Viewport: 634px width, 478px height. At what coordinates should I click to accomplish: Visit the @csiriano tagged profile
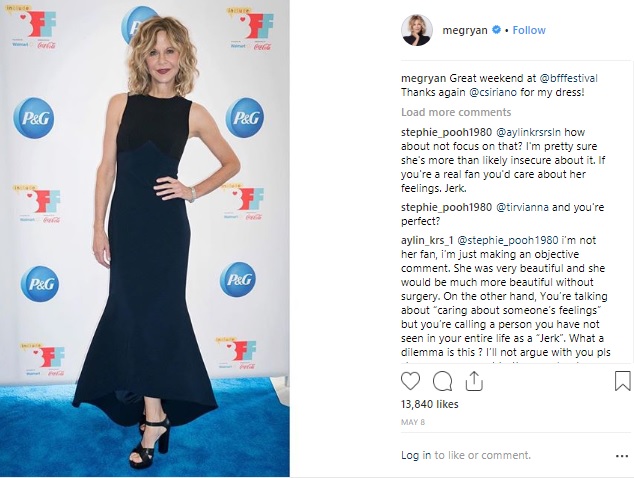click(493, 92)
